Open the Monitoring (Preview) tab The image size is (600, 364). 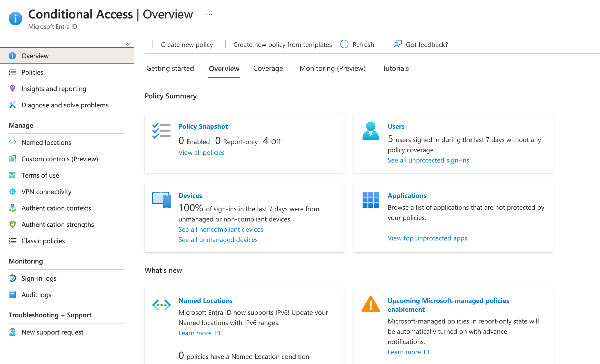click(332, 68)
